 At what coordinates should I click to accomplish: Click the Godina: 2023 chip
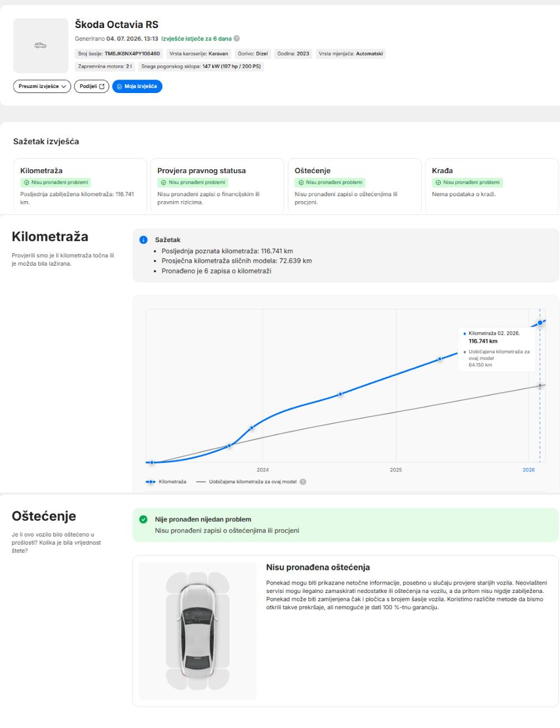point(293,54)
